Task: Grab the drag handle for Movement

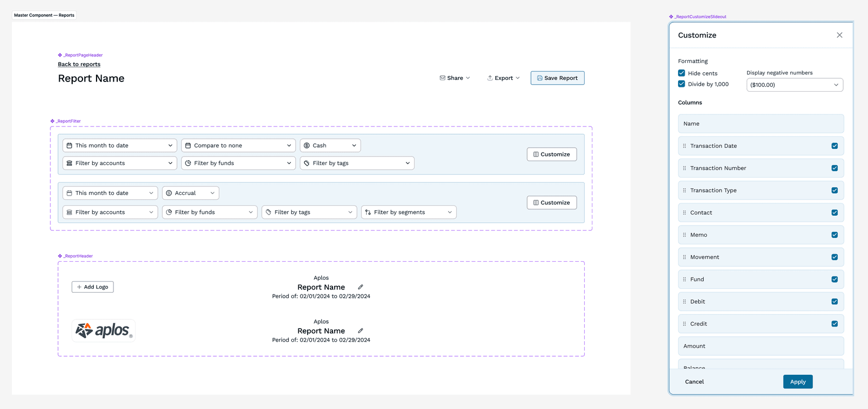Action: tap(684, 257)
